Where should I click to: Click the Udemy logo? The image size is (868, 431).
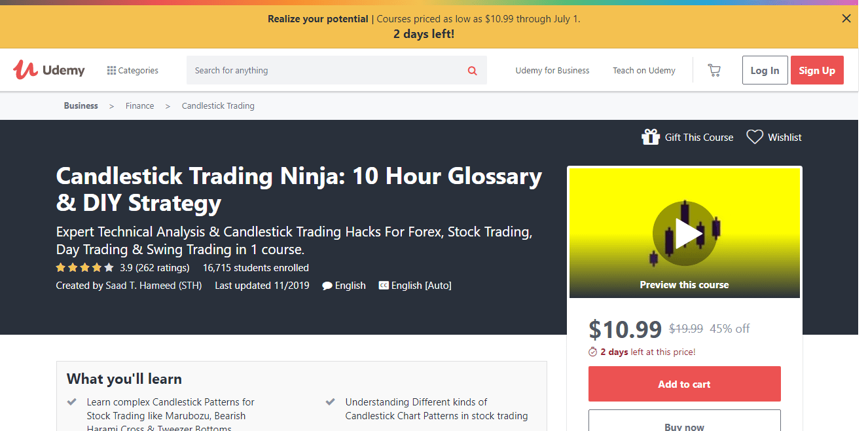click(x=49, y=70)
